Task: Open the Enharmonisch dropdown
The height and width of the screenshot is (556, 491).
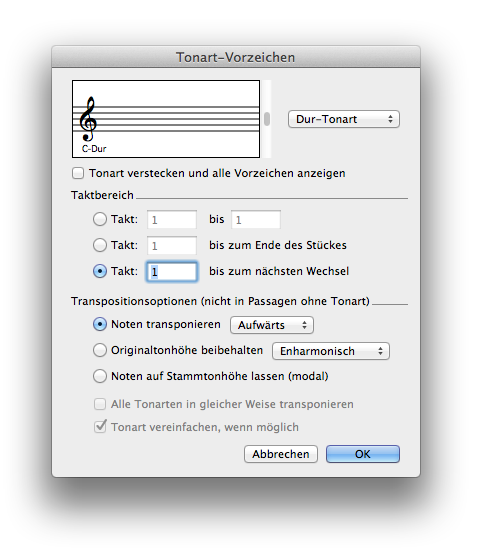Action: (x=331, y=351)
